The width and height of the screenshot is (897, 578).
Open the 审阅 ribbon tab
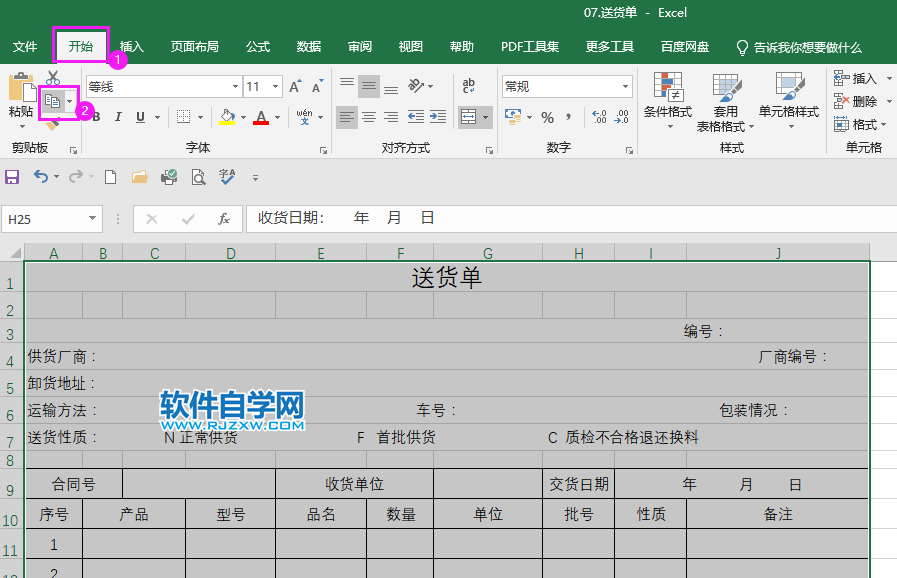(359, 45)
